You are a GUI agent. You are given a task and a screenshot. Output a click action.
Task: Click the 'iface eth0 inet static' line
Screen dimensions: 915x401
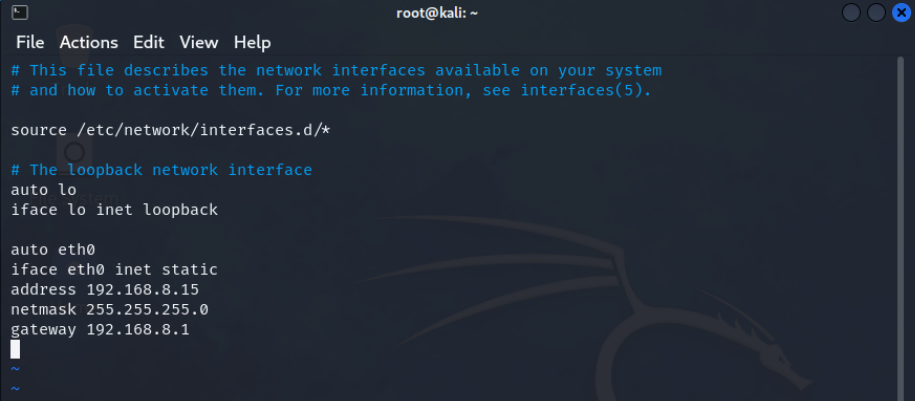(x=114, y=269)
